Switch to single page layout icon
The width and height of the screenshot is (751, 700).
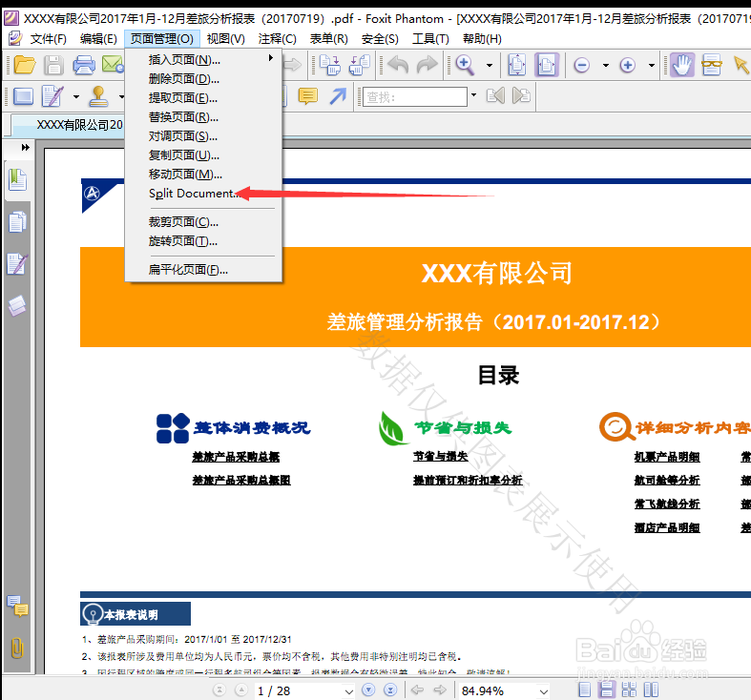584,690
